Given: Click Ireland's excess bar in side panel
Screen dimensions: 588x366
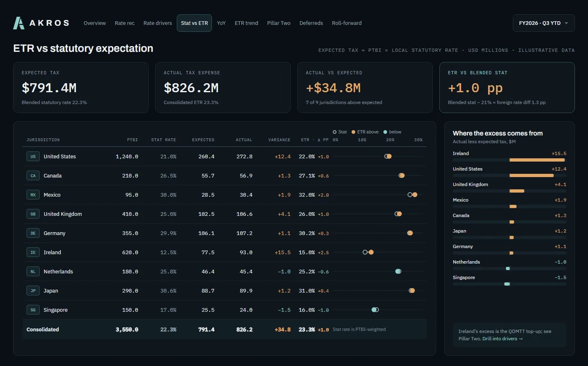Looking at the screenshot, I should coord(537,160).
